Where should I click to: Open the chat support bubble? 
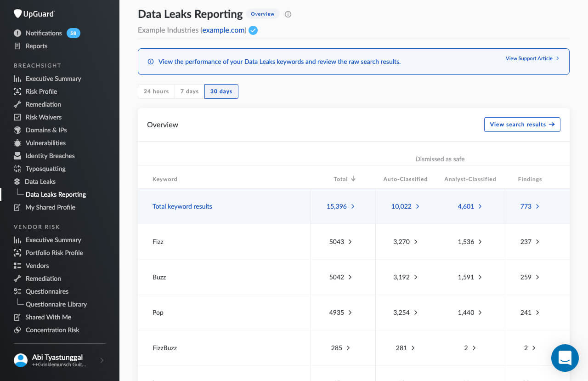565,358
